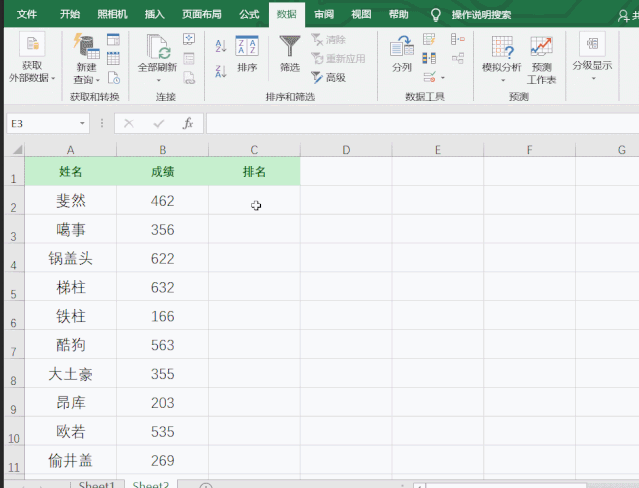The width and height of the screenshot is (639, 488).
Task: Switch to the 页面布局 tab
Action: point(202,15)
